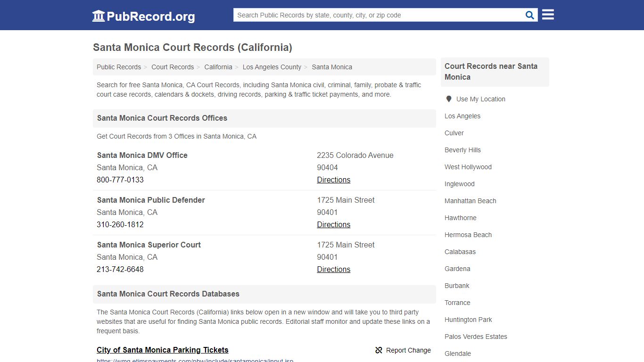
Task: Open Palos Verdes Estates court records
Action: point(476,337)
